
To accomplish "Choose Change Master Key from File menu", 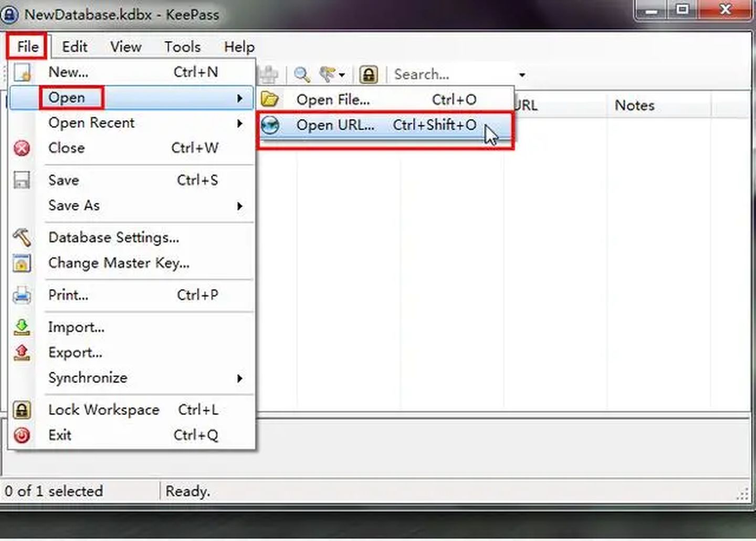I will [119, 263].
